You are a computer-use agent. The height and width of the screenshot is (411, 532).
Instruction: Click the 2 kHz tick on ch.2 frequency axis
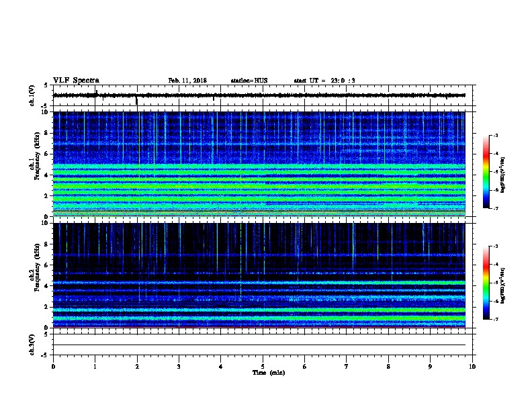[x=46, y=307]
